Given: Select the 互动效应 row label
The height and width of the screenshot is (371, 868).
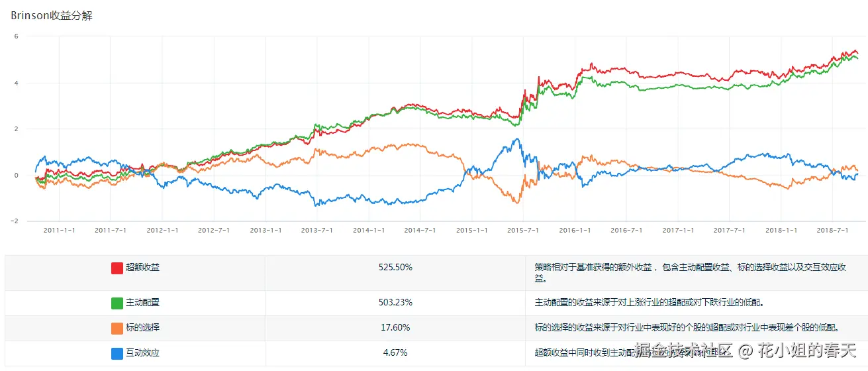Looking at the screenshot, I should [142, 353].
